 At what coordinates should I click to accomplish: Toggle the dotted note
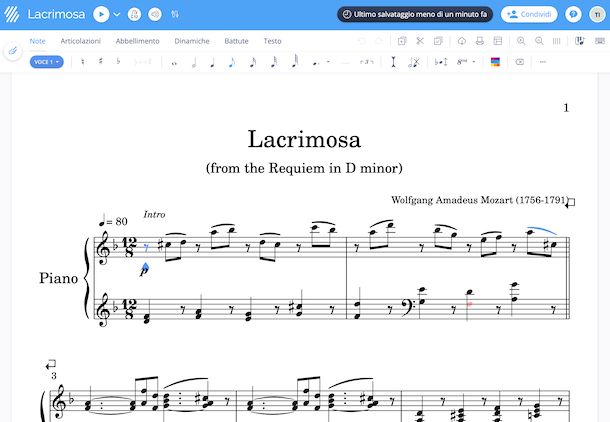(316, 62)
